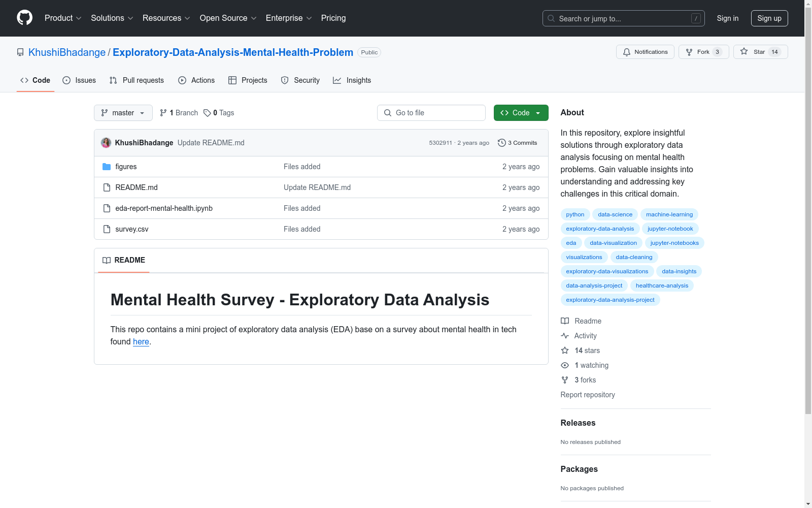The width and height of the screenshot is (812, 508).
Task: Click the branch icon next to 1 Branch
Action: (x=163, y=113)
